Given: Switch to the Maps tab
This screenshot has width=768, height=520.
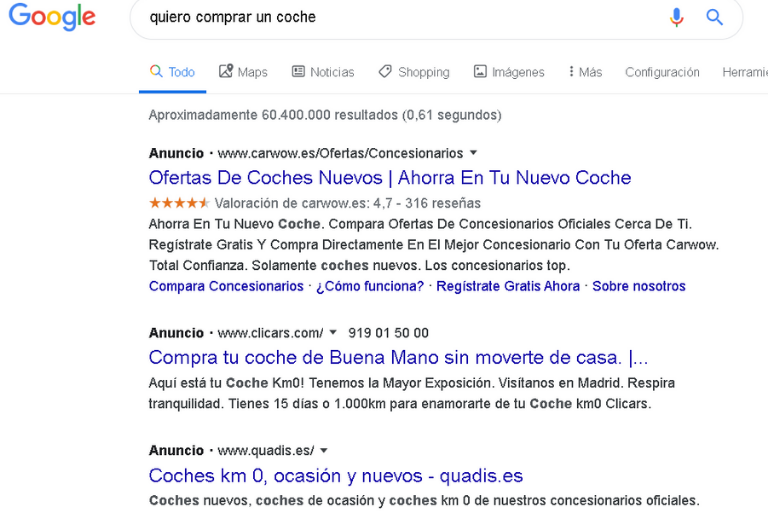Looking at the screenshot, I should point(243,72).
